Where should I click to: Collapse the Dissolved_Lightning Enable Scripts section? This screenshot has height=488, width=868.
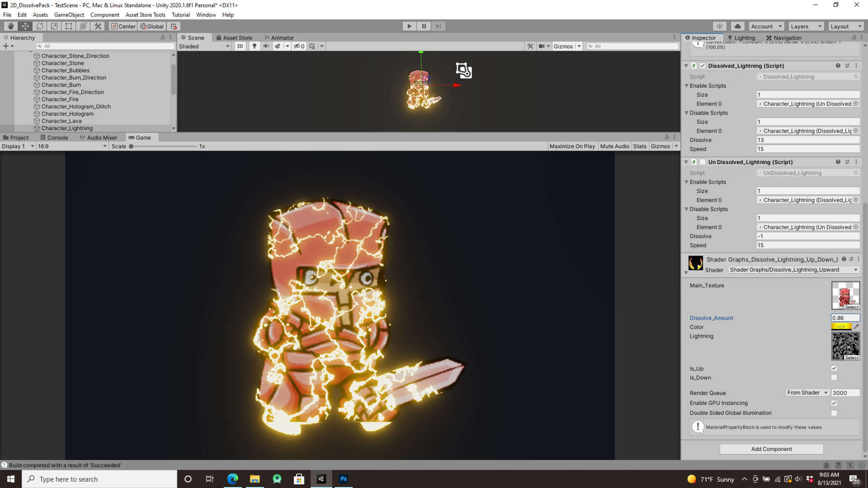tap(687, 85)
